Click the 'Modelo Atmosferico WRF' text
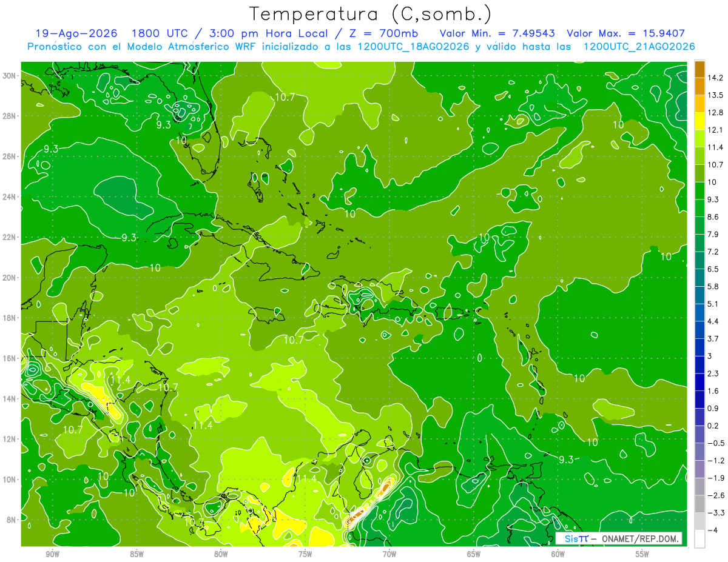 point(192,47)
